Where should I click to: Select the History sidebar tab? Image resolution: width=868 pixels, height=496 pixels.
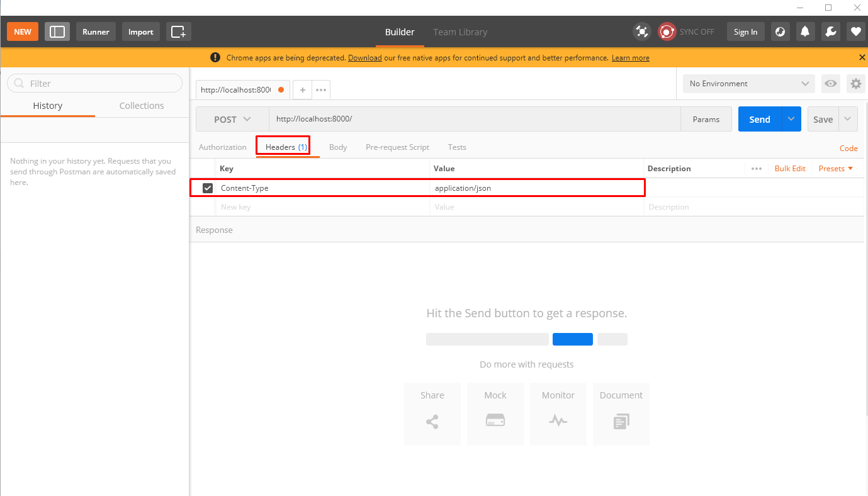click(48, 106)
